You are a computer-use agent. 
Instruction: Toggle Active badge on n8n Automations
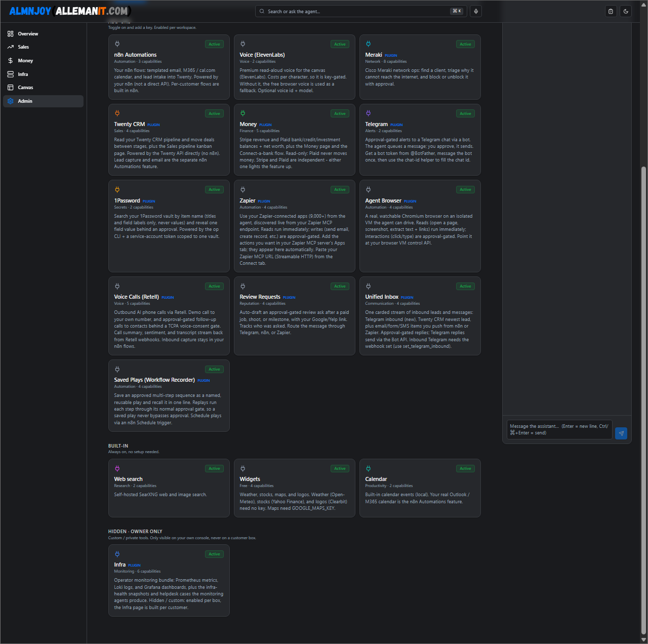(x=215, y=44)
